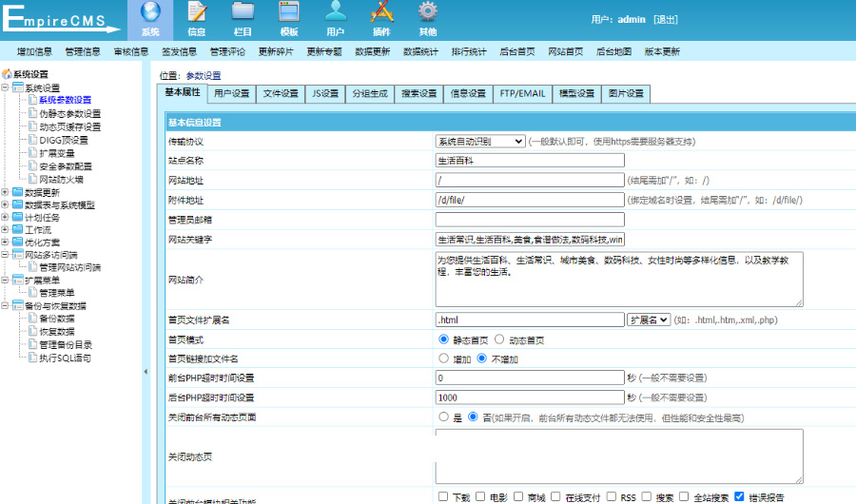Open the 用户 person icon
Screen dimensions: 856x504
click(335, 13)
